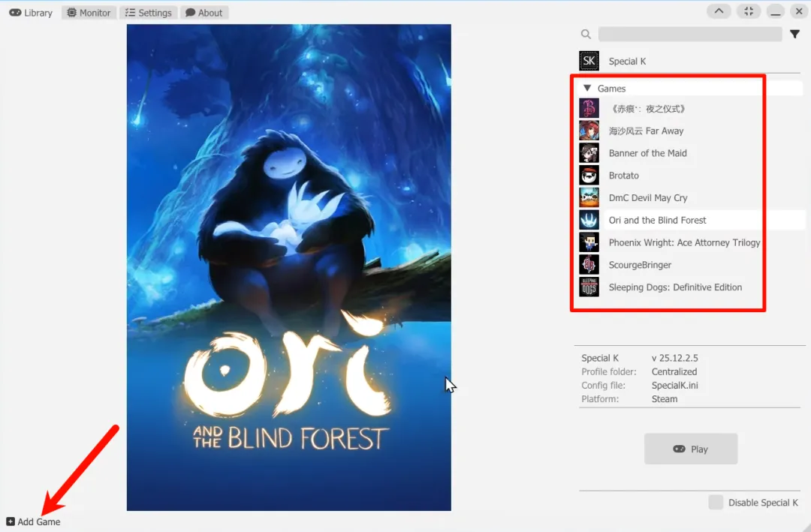The image size is (811, 532).
Task: Click the Add Game button
Action: pyautogui.click(x=33, y=521)
